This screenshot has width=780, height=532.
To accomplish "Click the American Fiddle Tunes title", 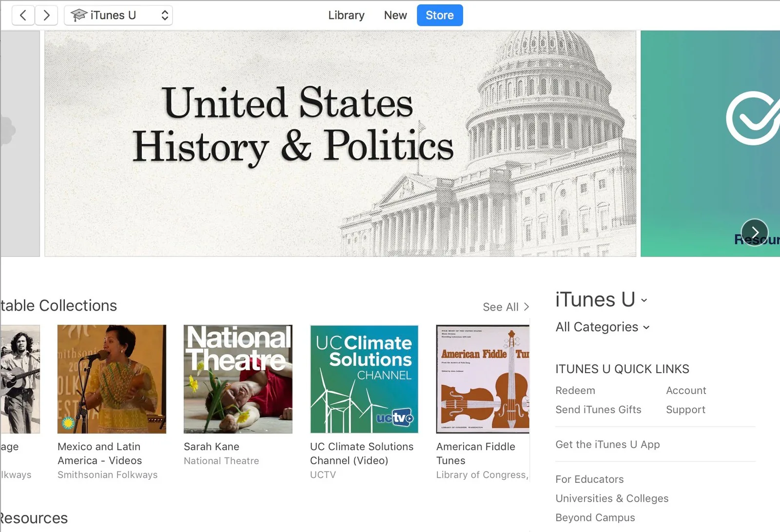I will click(x=476, y=453).
